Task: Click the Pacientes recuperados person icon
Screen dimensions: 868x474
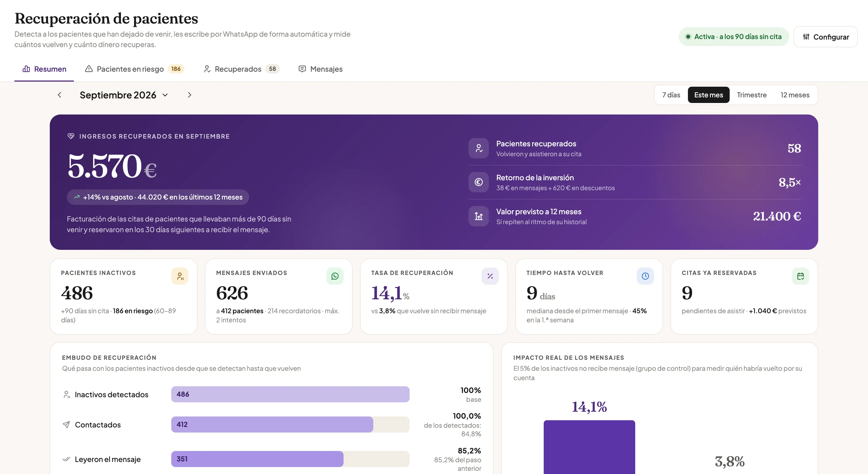Action: (x=478, y=148)
